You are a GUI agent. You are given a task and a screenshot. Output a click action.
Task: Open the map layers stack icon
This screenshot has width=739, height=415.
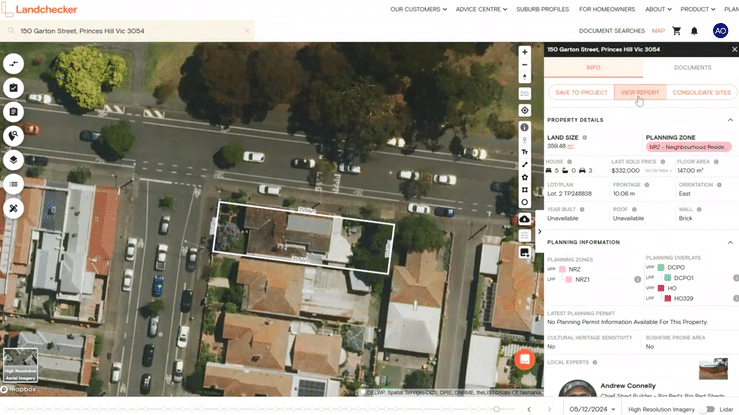pyautogui.click(x=14, y=160)
